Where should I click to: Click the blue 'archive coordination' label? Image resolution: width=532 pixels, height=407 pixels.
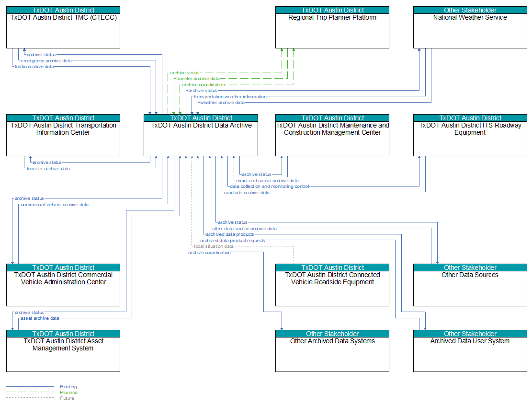(209, 253)
